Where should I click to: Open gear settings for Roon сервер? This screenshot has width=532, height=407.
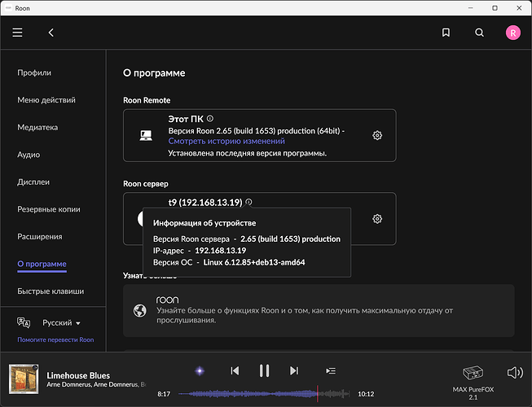tap(377, 219)
